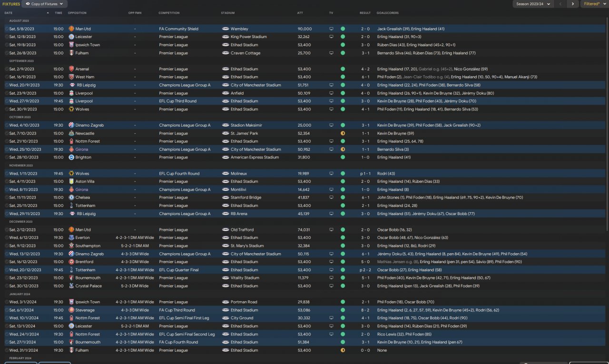Screen dimensions: 609x364
Task: Select the St. James' Park stadium name
Action: 245,133
